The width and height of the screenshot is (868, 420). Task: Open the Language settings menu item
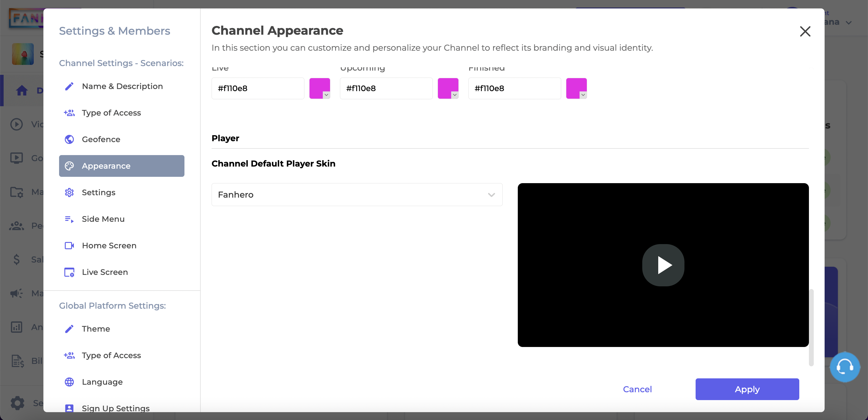click(x=102, y=382)
